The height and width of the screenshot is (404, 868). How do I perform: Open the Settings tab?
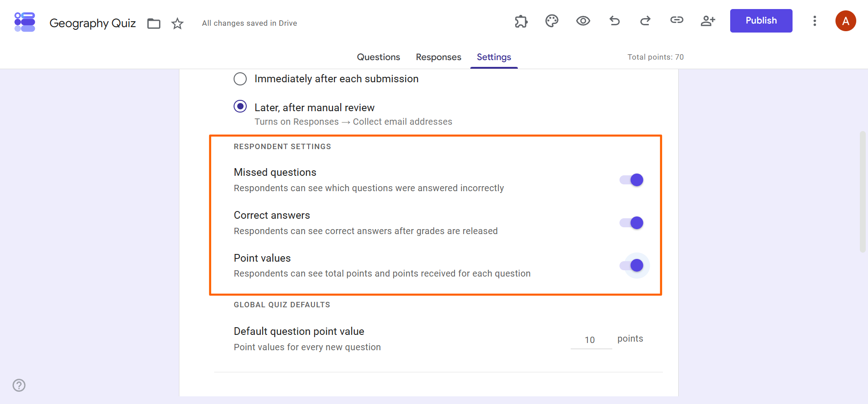point(494,57)
